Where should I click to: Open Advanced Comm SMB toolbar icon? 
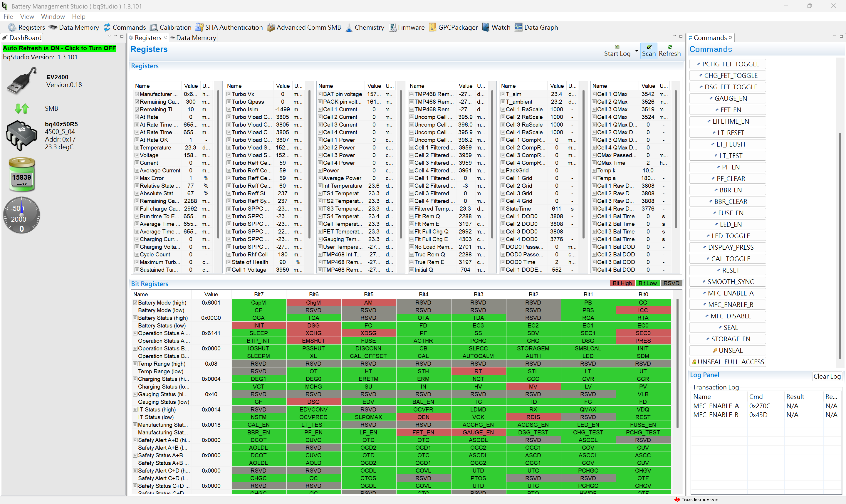[x=271, y=27]
